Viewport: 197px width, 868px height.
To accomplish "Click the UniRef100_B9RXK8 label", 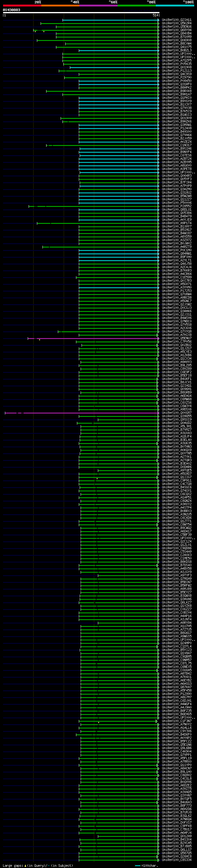I will [176, 91].
